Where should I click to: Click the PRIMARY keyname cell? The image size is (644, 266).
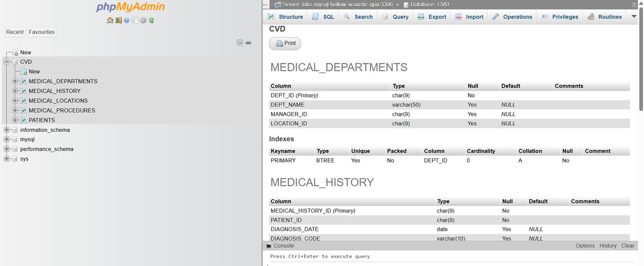coord(291,160)
